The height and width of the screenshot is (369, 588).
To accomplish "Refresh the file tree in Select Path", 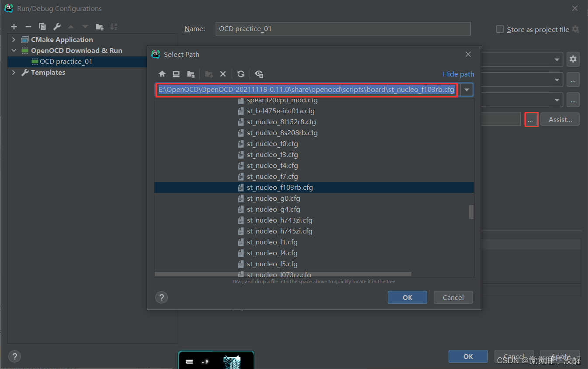I will click(241, 74).
